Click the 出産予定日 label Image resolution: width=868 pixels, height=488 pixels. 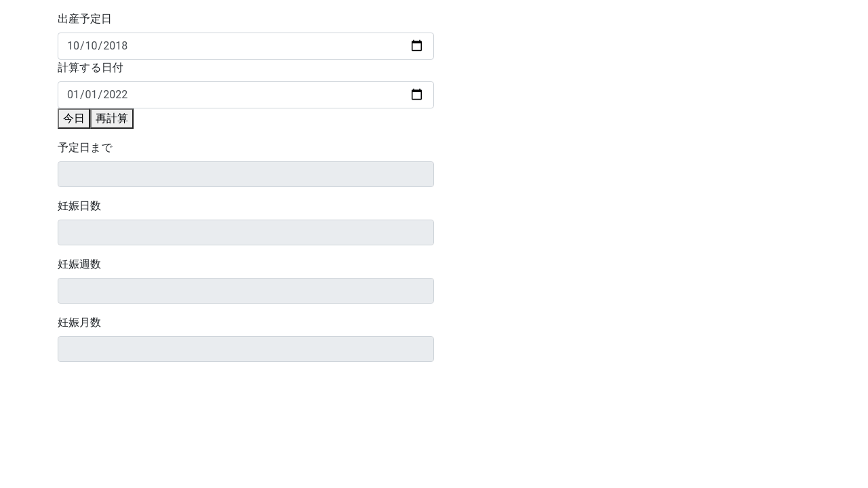pos(85,19)
